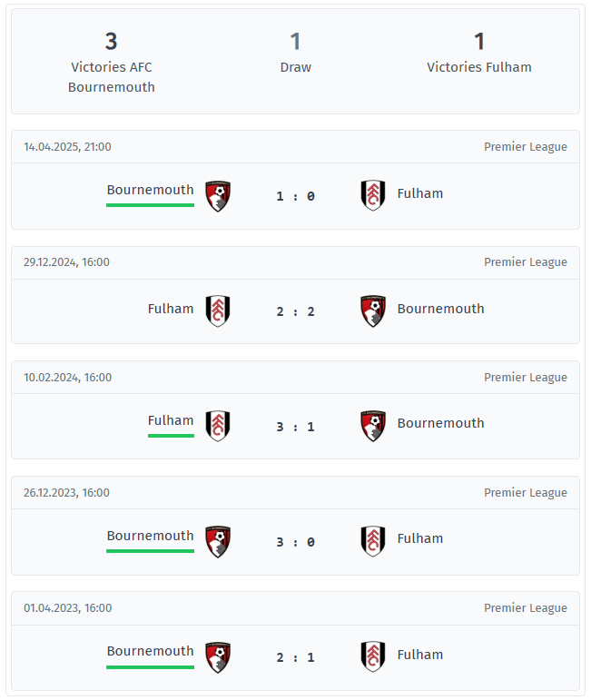Image resolution: width=591 pixels, height=700 pixels.
Task: Open the 3 : 1 score result
Action: (295, 427)
